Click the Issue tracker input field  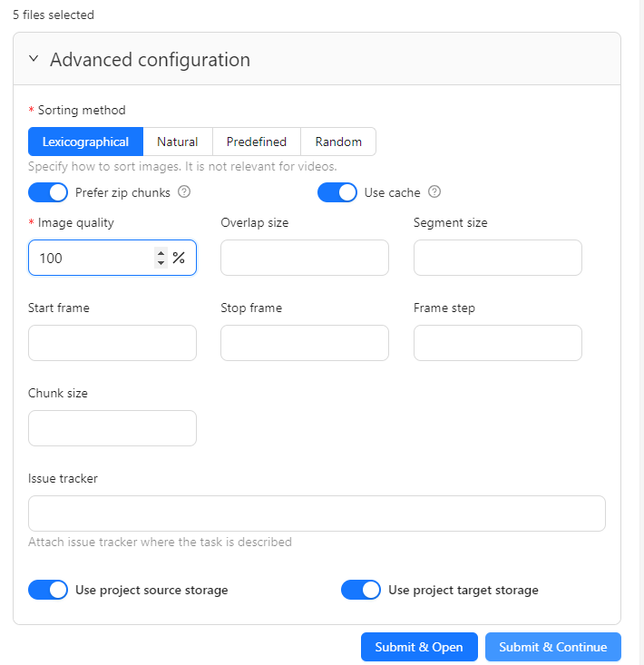(x=317, y=513)
